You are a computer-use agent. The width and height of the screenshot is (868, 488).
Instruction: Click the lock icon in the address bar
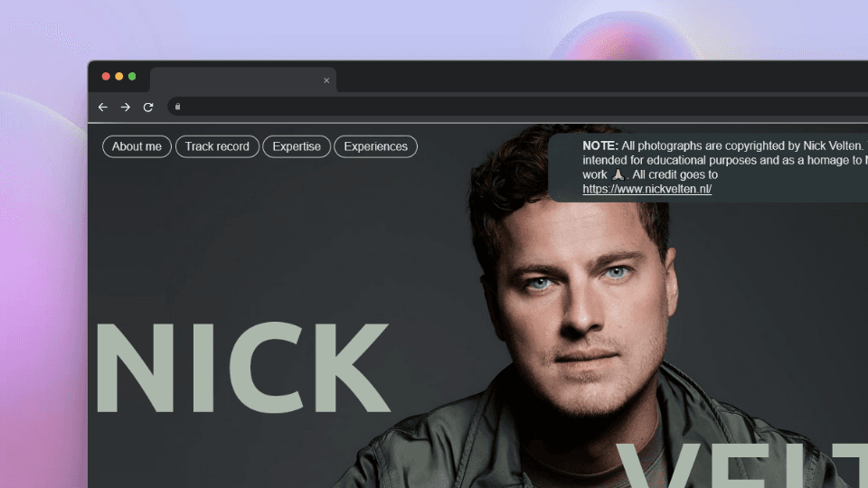(178, 107)
